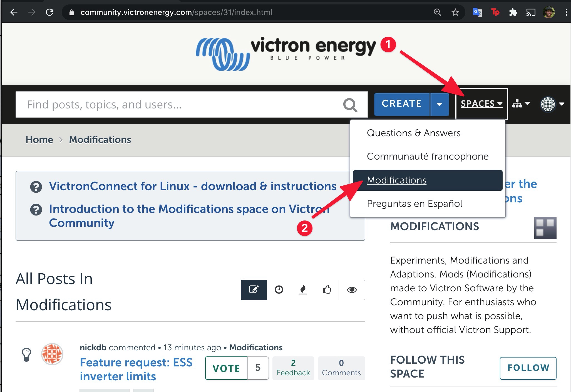Viewport: 571px width, 392px height.
Task: Open the red Tp extension
Action: (x=495, y=12)
